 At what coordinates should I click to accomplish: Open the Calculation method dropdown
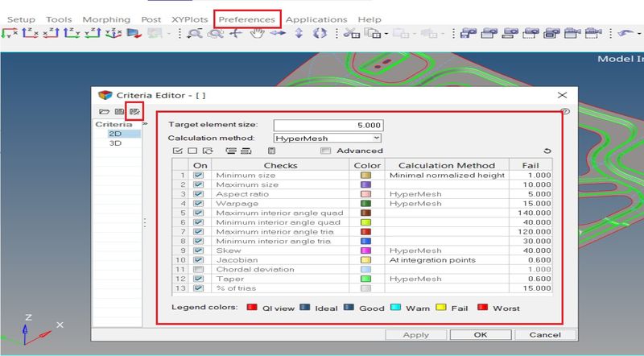click(328, 138)
